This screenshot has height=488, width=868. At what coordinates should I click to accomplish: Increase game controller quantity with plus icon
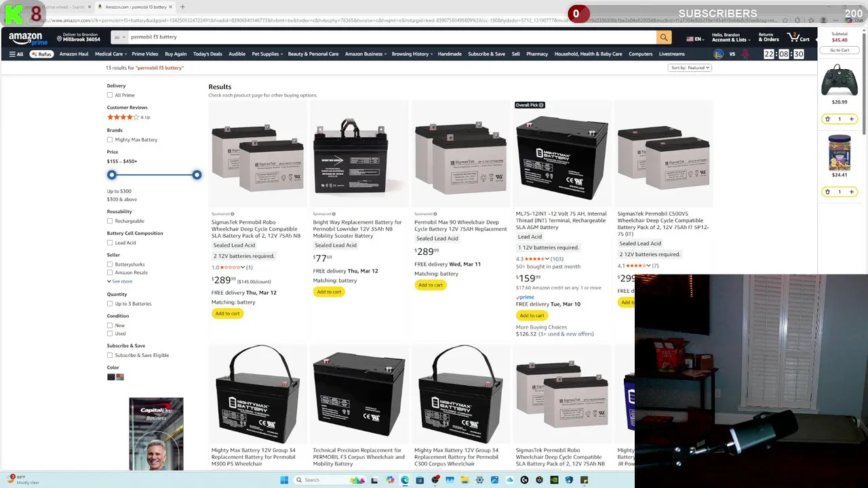click(851, 119)
